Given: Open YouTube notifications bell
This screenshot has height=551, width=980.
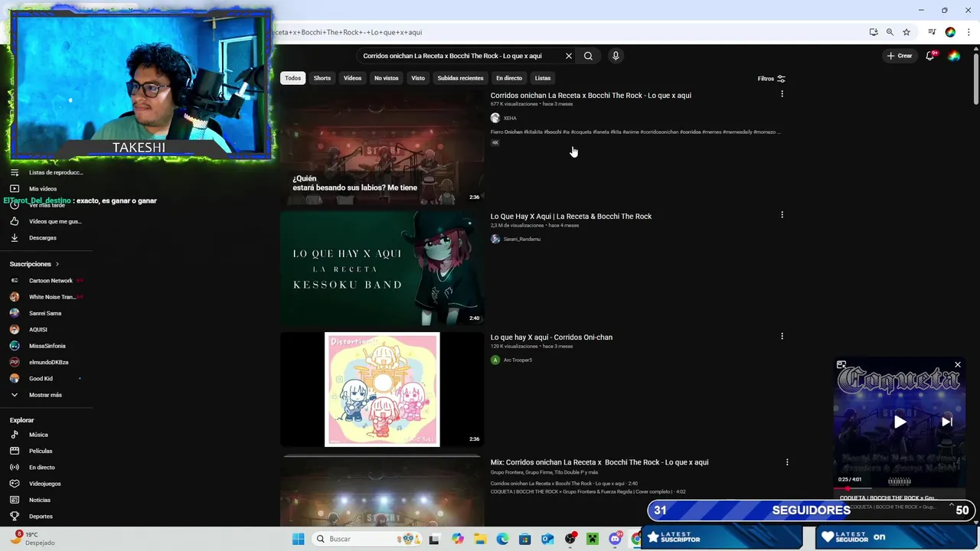Looking at the screenshot, I should click(x=930, y=56).
